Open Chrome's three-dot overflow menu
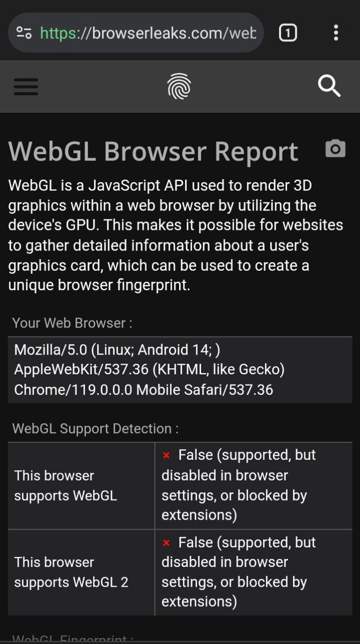360x644 pixels. (x=336, y=33)
